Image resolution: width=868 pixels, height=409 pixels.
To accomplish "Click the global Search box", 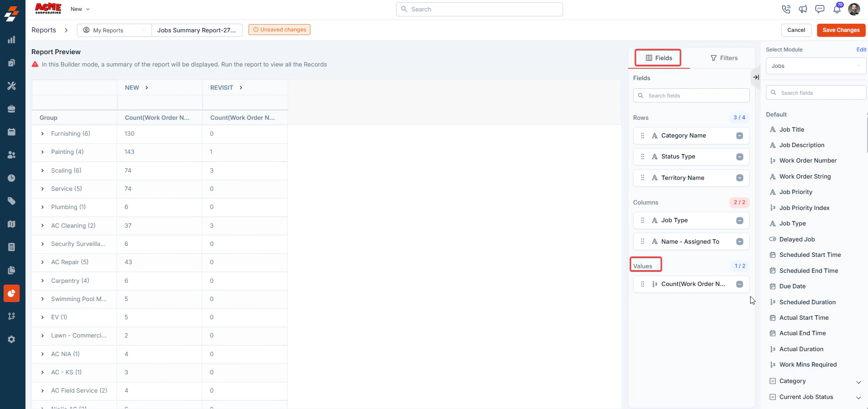I will pyautogui.click(x=479, y=9).
